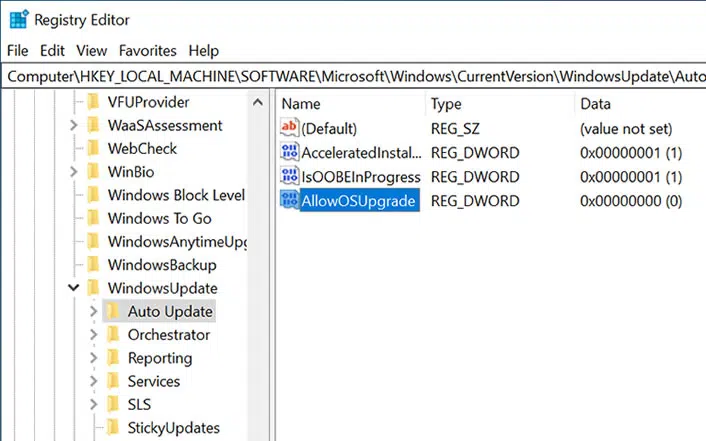Select the StickyUpdates key label
Viewport: 706px width, 441px height.
[x=173, y=428]
